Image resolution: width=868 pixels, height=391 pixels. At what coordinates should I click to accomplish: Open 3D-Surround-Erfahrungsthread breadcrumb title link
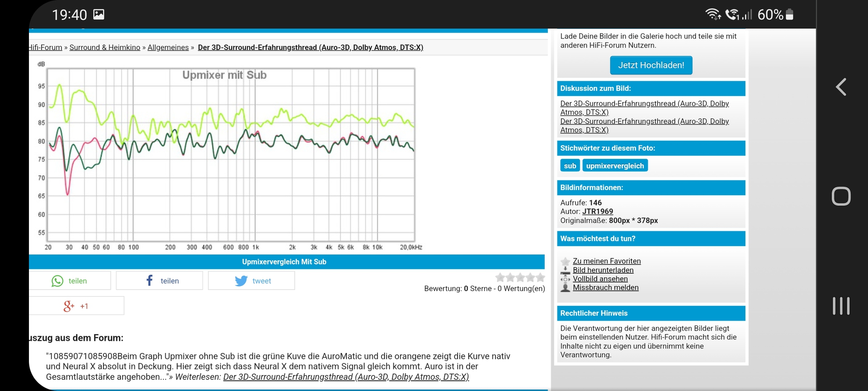(311, 48)
